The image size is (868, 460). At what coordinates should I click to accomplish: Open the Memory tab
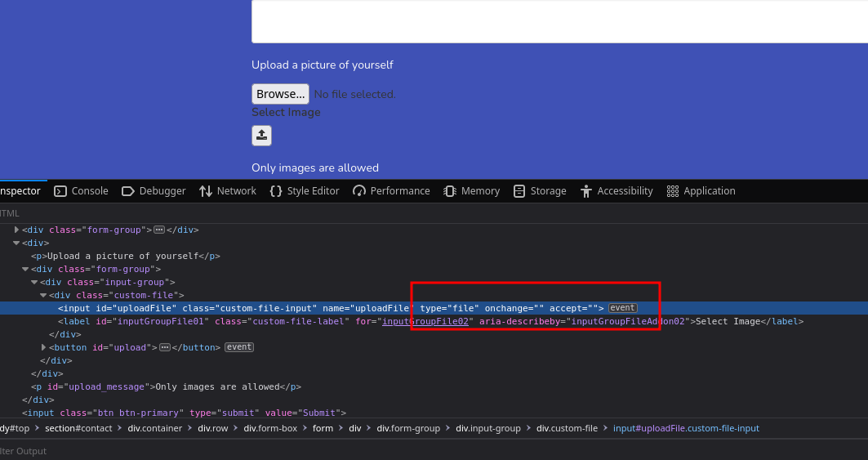(x=472, y=191)
